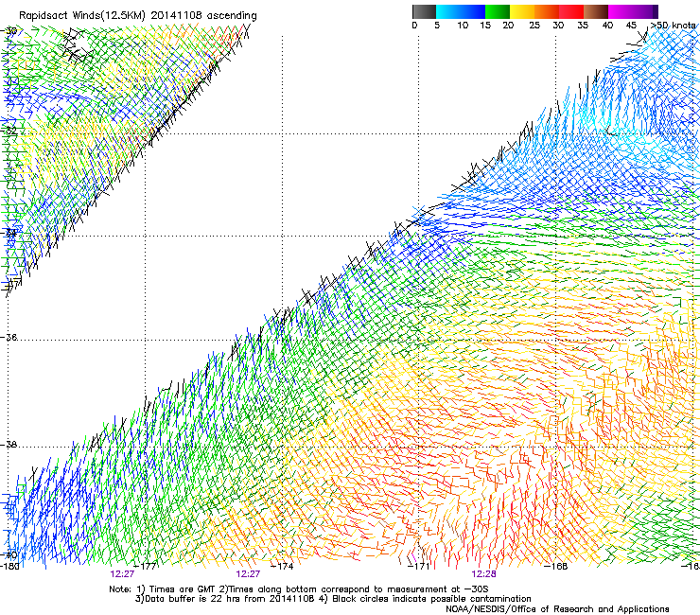Pick the brown 35-40 knots legend segment
The image size is (700, 615).
click(x=596, y=11)
